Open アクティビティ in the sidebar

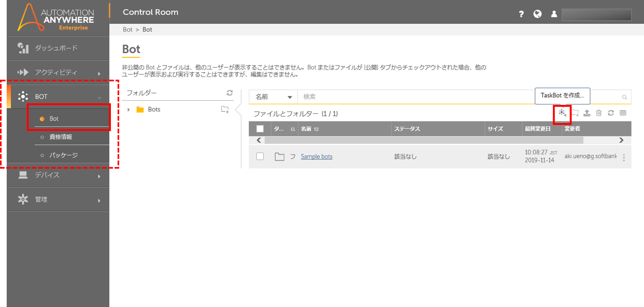point(58,72)
